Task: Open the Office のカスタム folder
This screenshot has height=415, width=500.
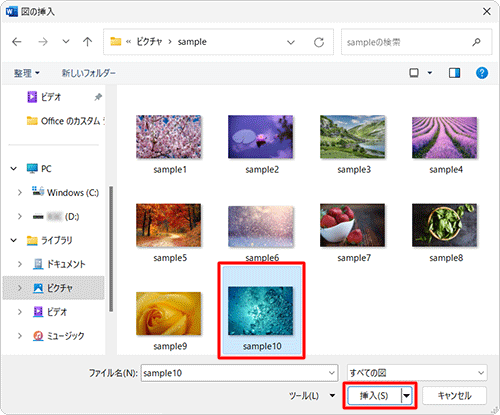Action: pos(65,121)
